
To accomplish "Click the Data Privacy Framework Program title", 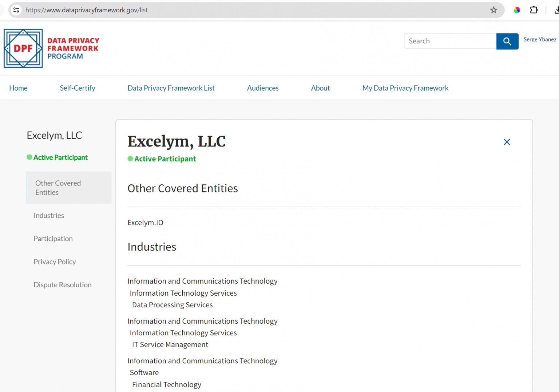I will (73, 48).
